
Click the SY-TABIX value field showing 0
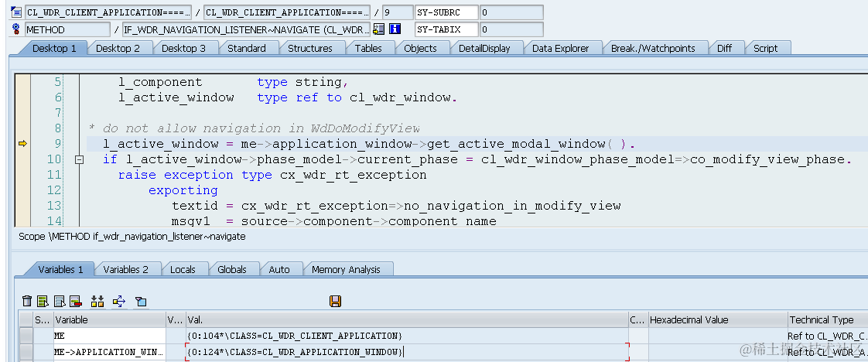[511, 29]
